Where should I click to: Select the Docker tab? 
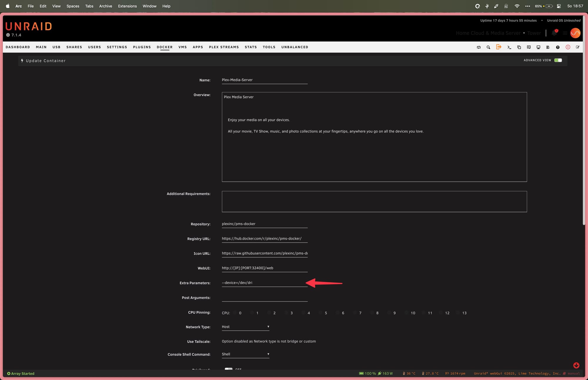click(x=165, y=47)
